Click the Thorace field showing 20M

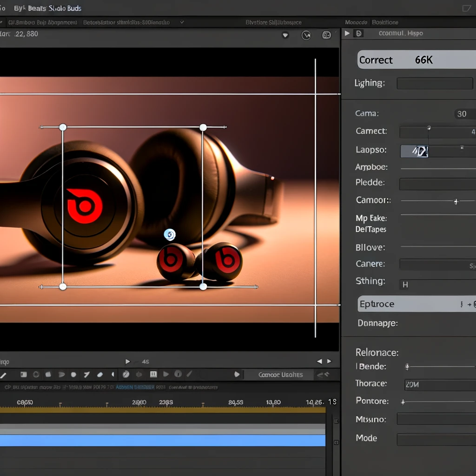tap(440, 384)
